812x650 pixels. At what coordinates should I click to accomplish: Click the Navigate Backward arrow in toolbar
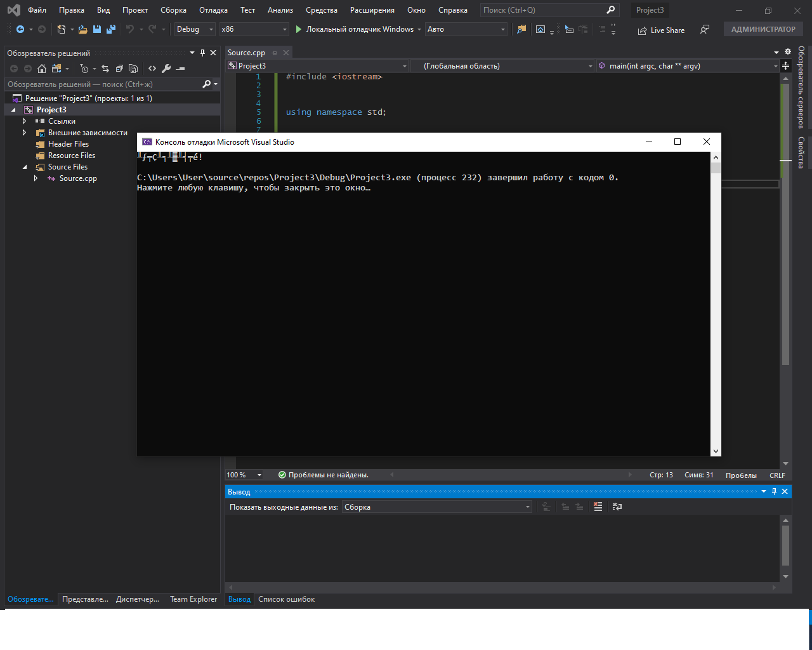(x=20, y=29)
